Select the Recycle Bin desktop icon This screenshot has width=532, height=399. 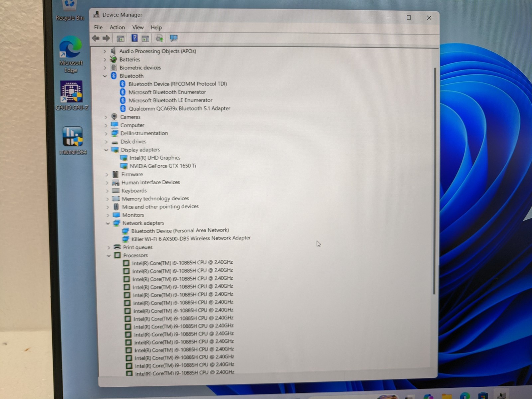click(x=70, y=11)
